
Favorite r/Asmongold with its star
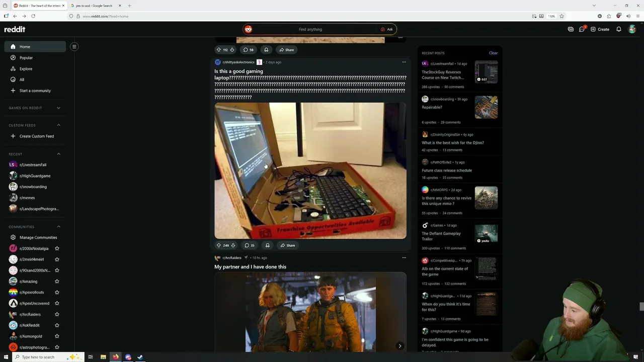(57, 336)
